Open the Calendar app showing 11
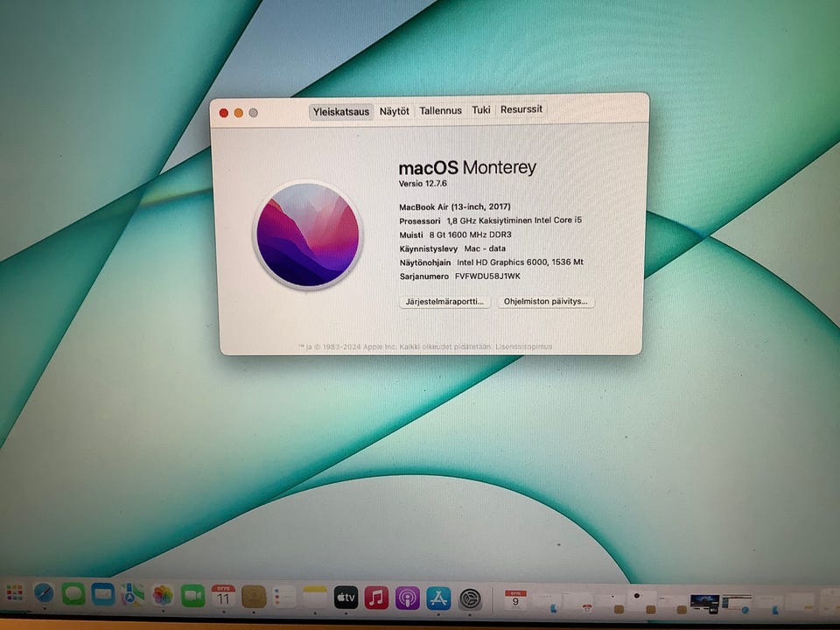 [x=223, y=596]
